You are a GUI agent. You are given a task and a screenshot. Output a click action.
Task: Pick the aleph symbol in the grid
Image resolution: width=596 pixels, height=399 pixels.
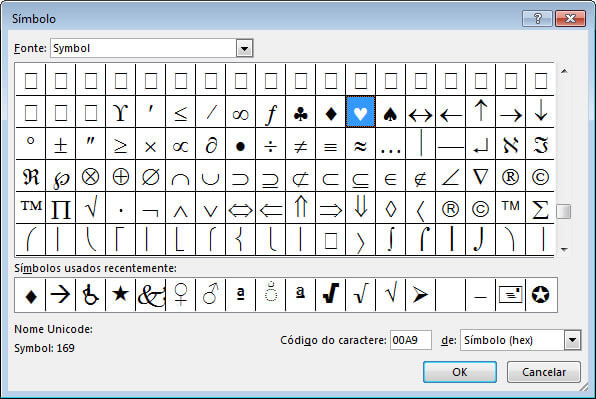510,144
